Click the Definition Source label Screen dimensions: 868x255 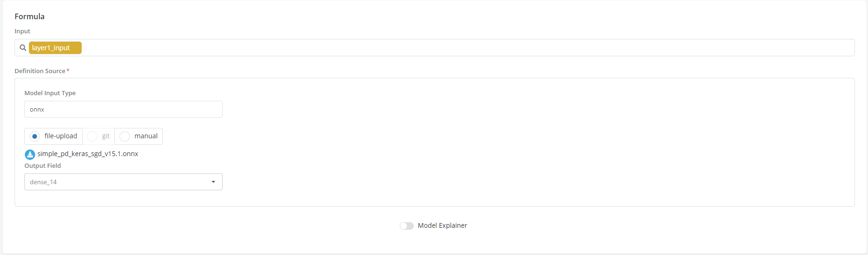(x=40, y=71)
